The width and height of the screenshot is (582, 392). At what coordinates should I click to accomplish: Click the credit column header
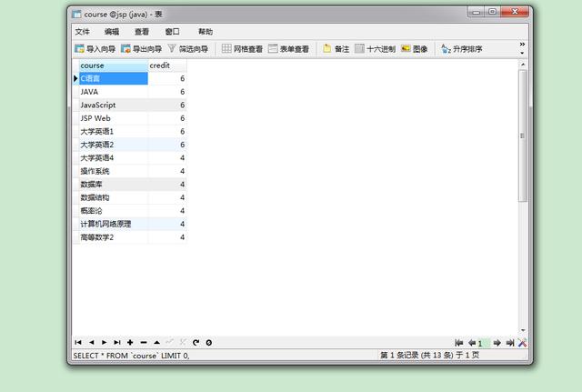coord(167,65)
